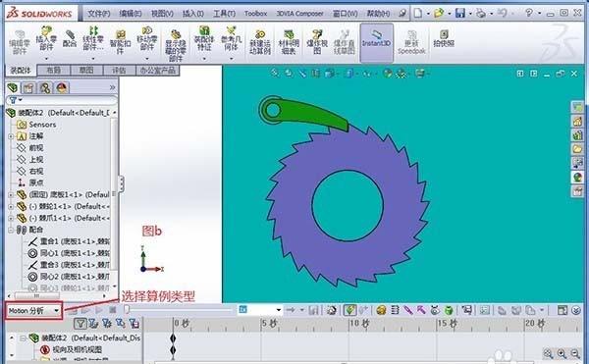
Task: Select 同心1 mate in feature tree
Action: coord(70,253)
